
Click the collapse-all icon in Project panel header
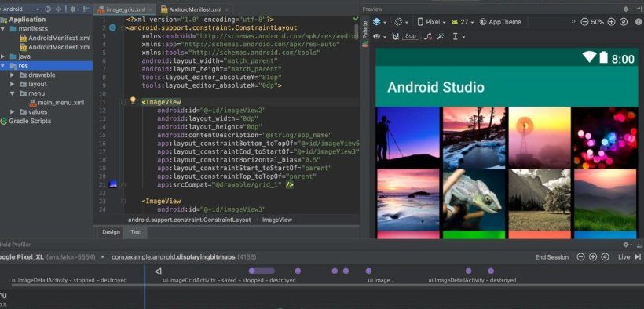click(x=58, y=9)
